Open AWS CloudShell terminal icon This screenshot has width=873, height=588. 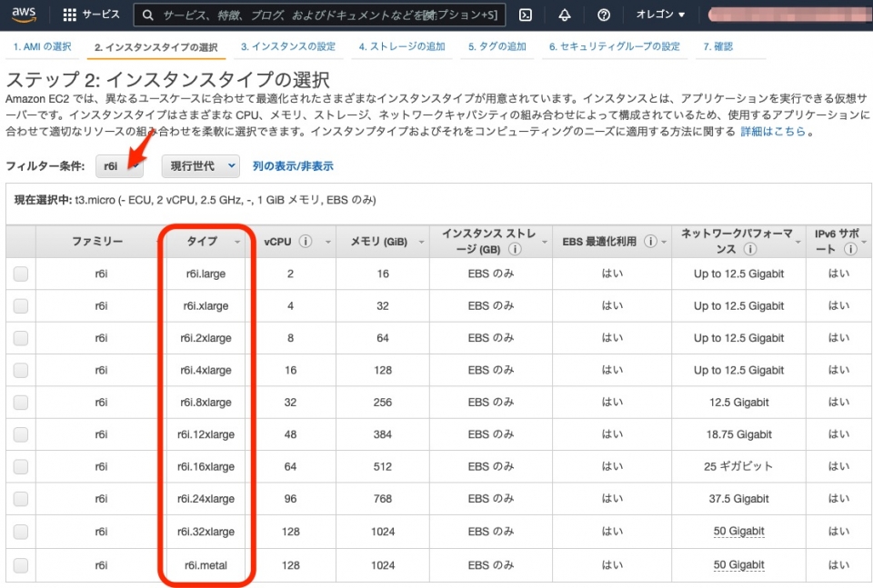point(525,15)
